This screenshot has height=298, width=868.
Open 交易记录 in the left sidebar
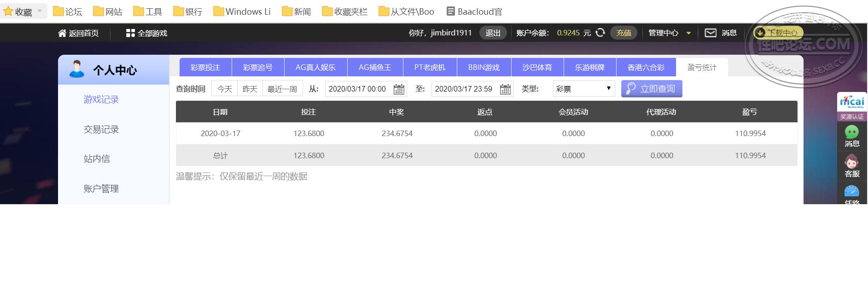pyautogui.click(x=101, y=130)
